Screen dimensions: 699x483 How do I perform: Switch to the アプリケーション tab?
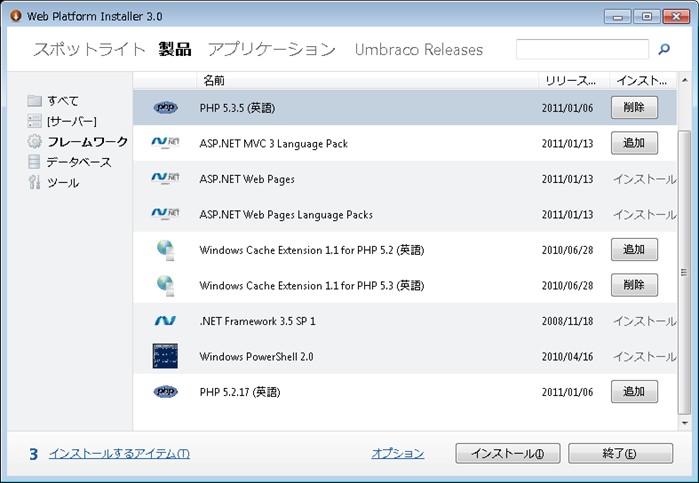[271, 50]
